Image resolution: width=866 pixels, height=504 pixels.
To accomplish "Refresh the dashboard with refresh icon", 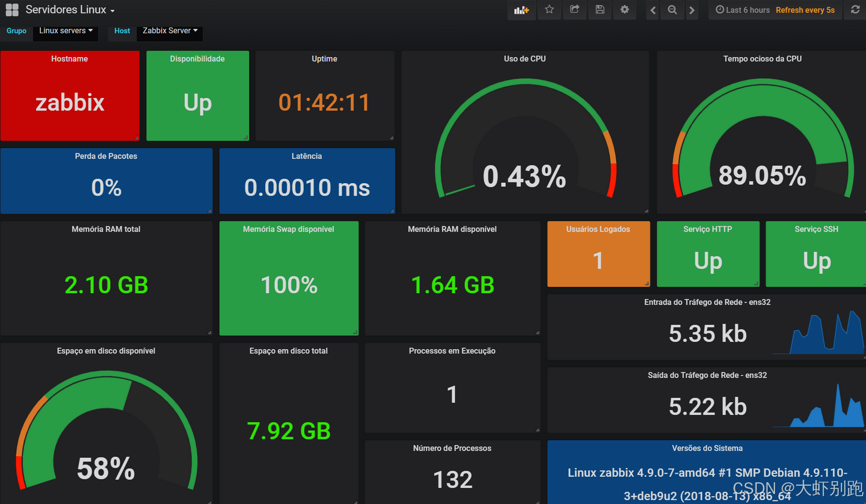I will 855,9.
